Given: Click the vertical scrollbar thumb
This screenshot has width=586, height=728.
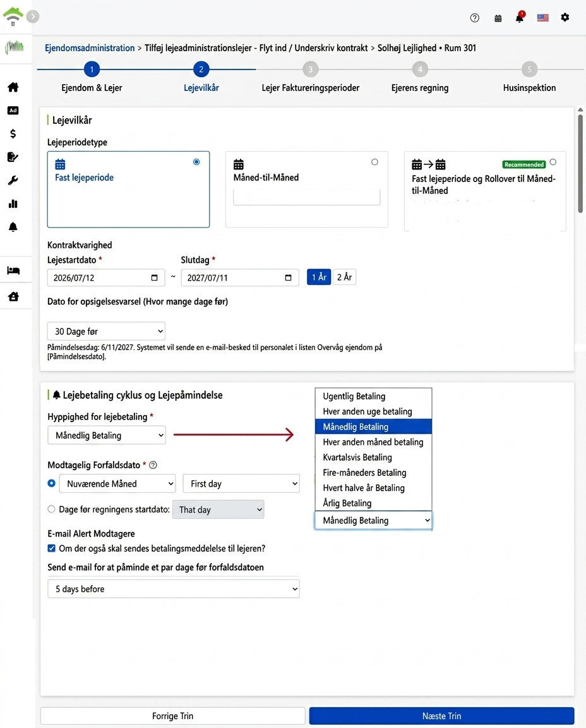Looking at the screenshot, I should click(580, 164).
